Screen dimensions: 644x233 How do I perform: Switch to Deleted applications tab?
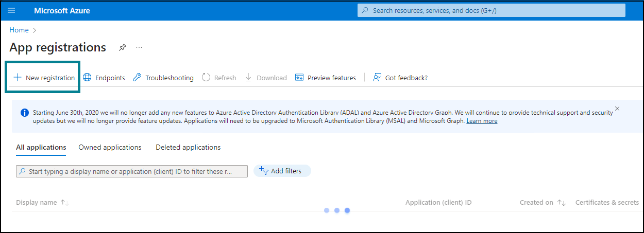pos(188,147)
